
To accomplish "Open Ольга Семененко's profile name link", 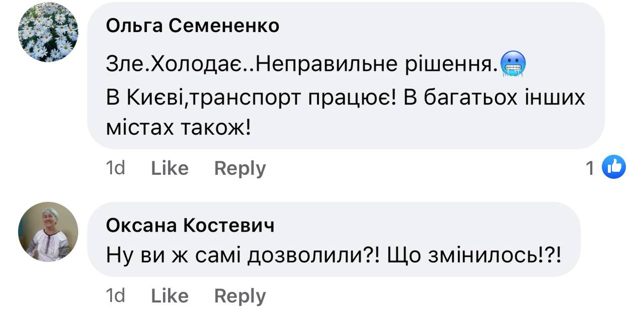I will (192, 26).
